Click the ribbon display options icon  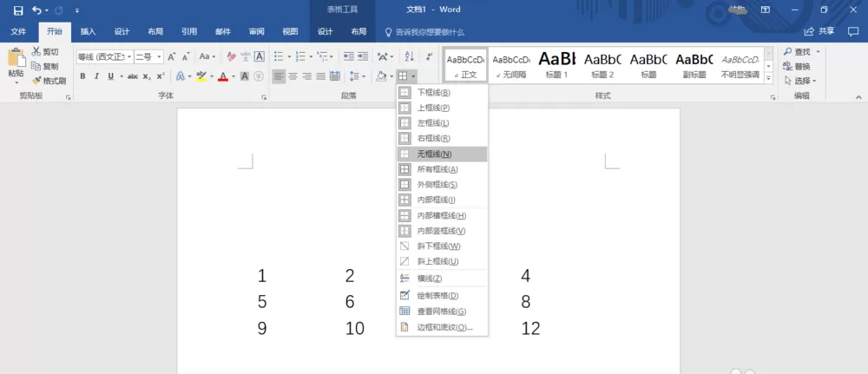[765, 10]
